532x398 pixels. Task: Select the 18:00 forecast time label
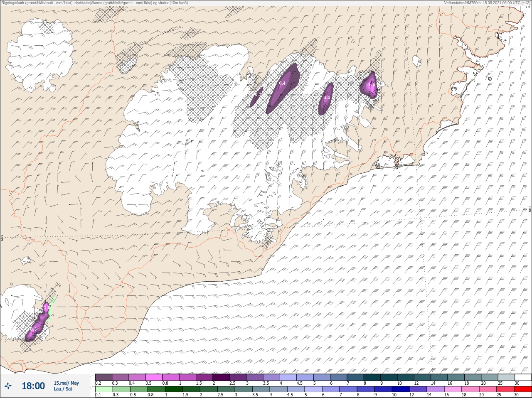[33, 386]
